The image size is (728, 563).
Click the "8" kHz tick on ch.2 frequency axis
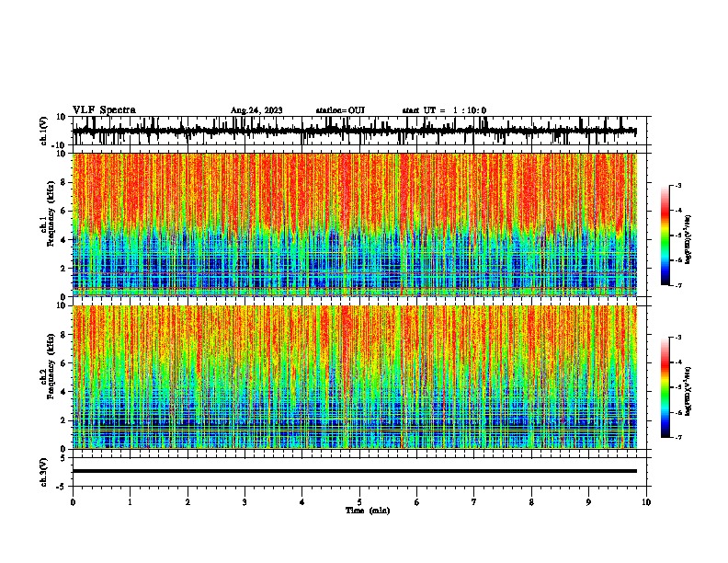click(x=63, y=335)
